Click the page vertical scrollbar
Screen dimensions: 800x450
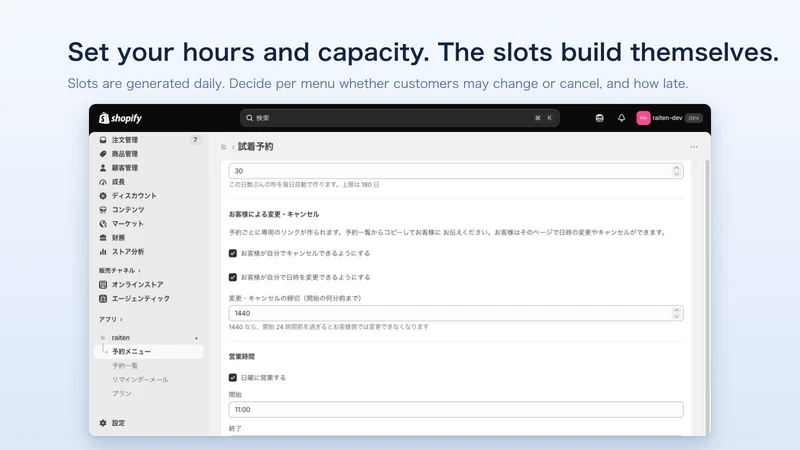[707, 297]
